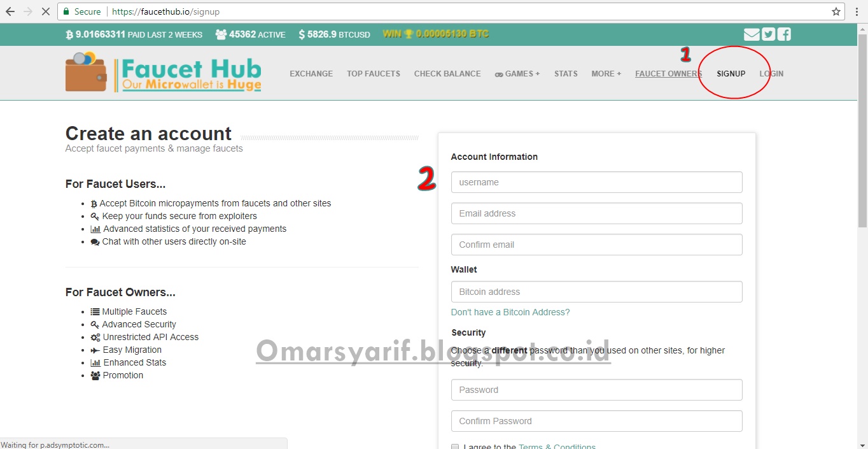Click the gamepad icon beside GAMES
The image size is (868, 449).
tap(499, 75)
